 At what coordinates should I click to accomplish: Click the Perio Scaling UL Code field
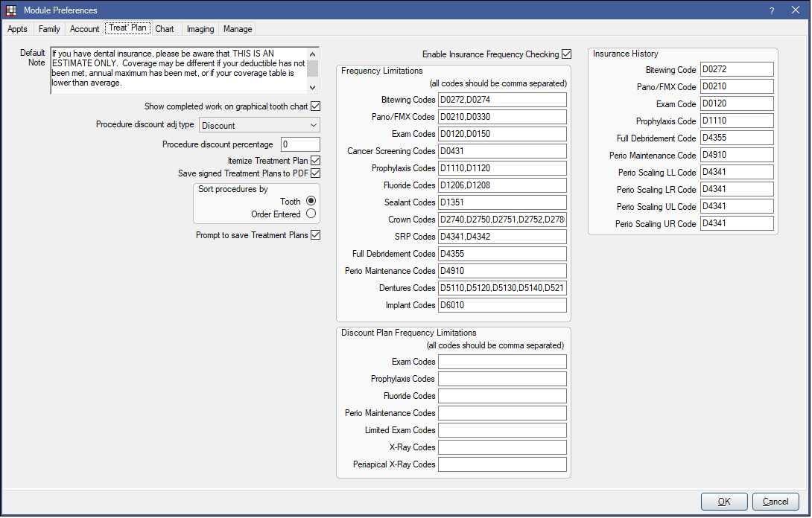point(737,206)
